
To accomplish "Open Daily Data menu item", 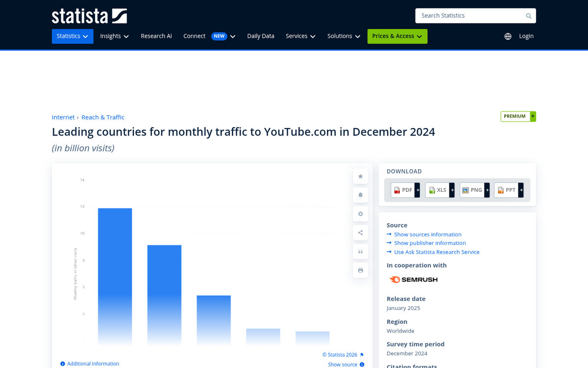I will pyautogui.click(x=261, y=36).
